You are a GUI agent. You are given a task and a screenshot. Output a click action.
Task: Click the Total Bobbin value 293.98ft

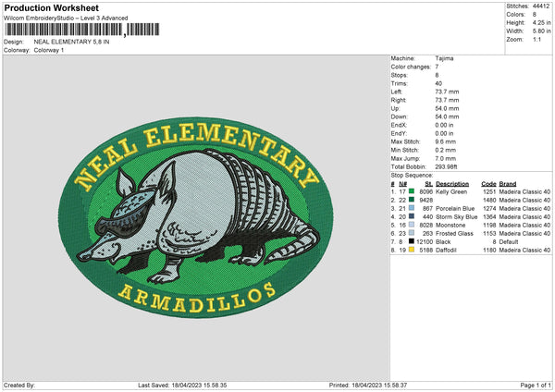(x=447, y=166)
